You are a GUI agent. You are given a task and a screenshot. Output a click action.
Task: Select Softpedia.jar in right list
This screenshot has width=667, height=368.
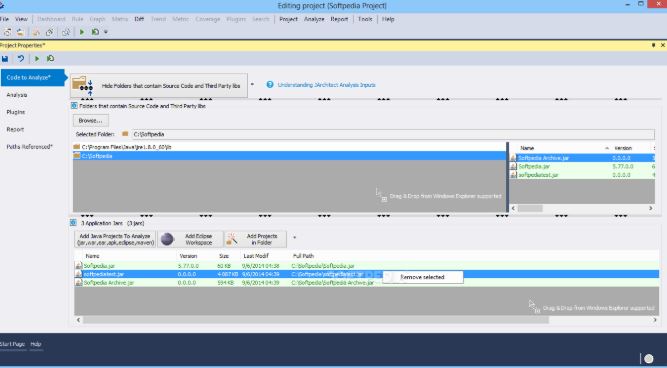(582, 166)
